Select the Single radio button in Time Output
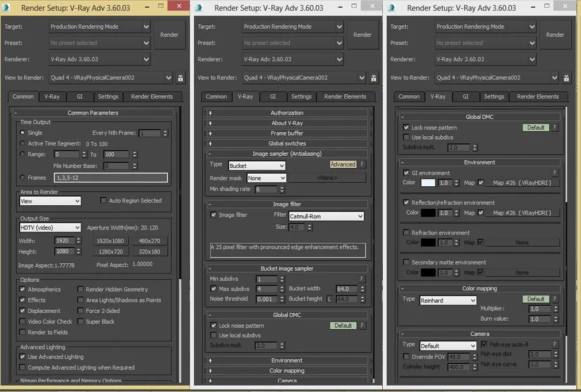This screenshot has width=581, height=392. pos(22,132)
